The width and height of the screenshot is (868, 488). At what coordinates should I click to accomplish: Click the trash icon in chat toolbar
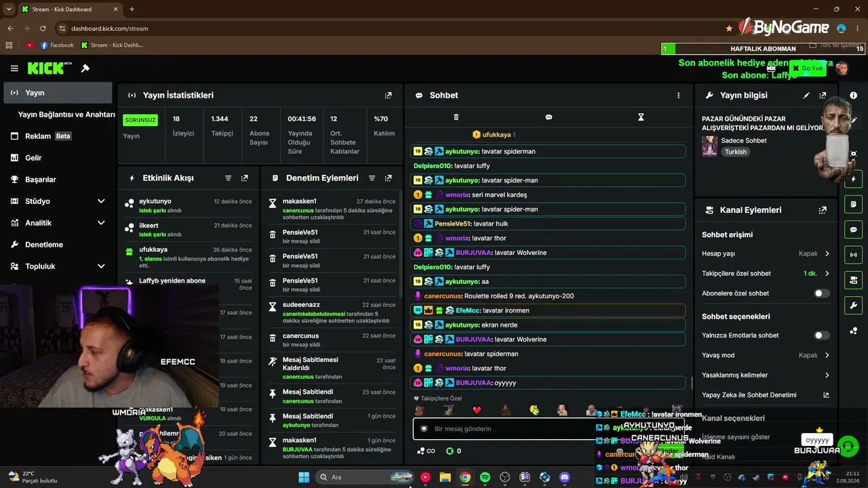pos(456,117)
